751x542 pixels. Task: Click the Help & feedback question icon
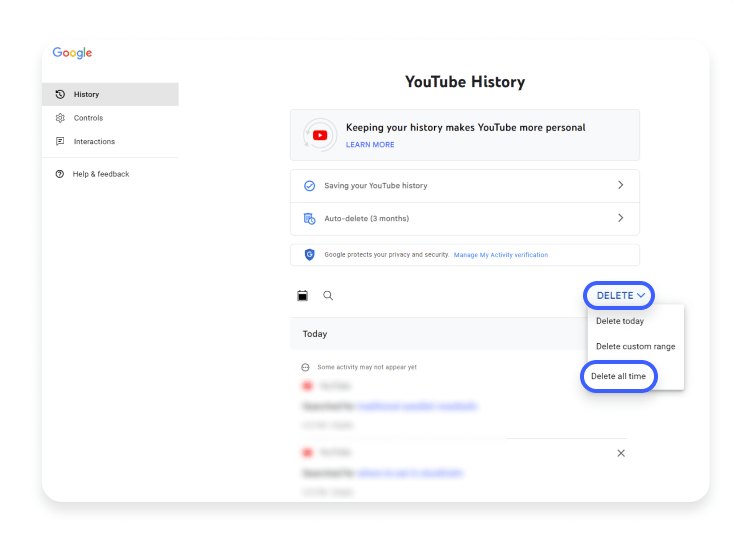pos(59,174)
